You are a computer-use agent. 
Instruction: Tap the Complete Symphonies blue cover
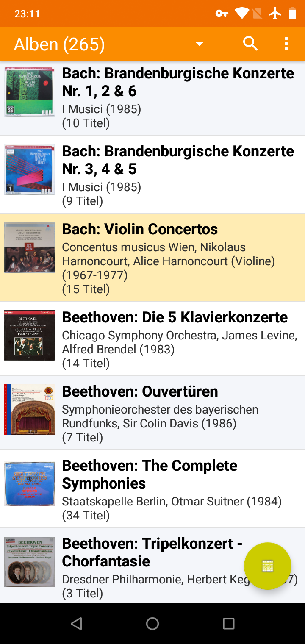pos(30,484)
